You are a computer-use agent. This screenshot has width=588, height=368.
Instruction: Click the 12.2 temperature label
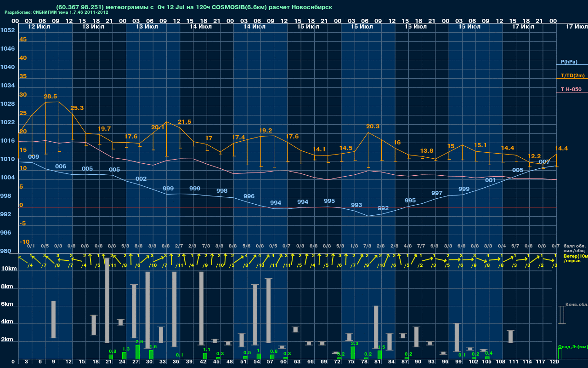coord(534,156)
